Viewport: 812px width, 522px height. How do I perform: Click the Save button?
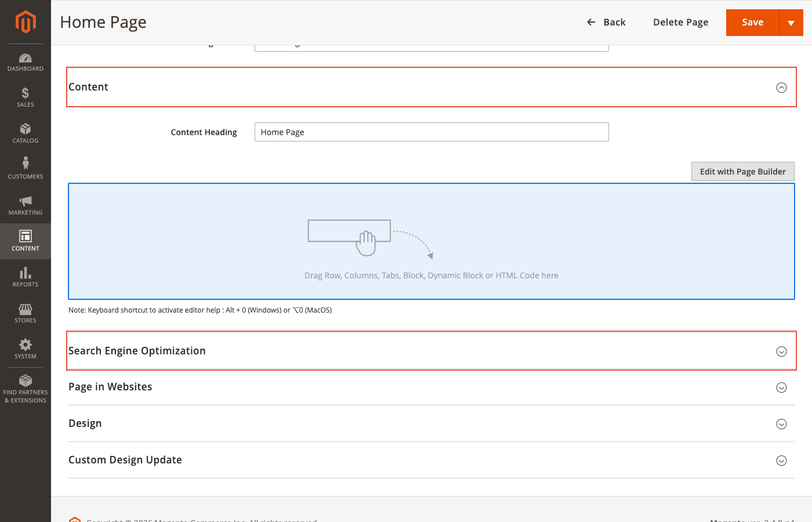click(752, 22)
